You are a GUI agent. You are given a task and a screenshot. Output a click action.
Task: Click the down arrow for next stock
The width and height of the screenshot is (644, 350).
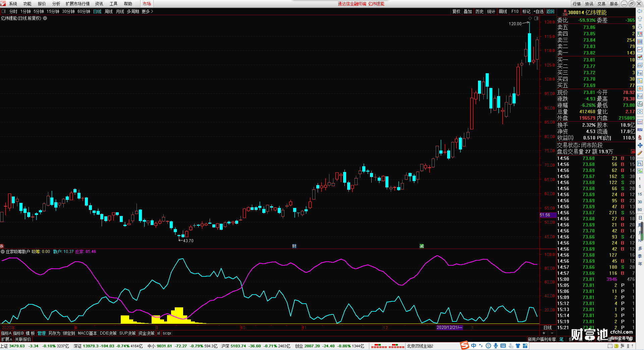[x=640, y=27]
